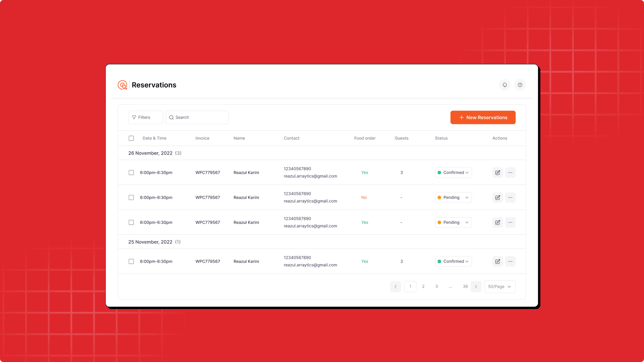Click Reazul Karim name in 25 November row
Image resolution: width=644 pixels, height=362 pixels.
pos(246,261)
